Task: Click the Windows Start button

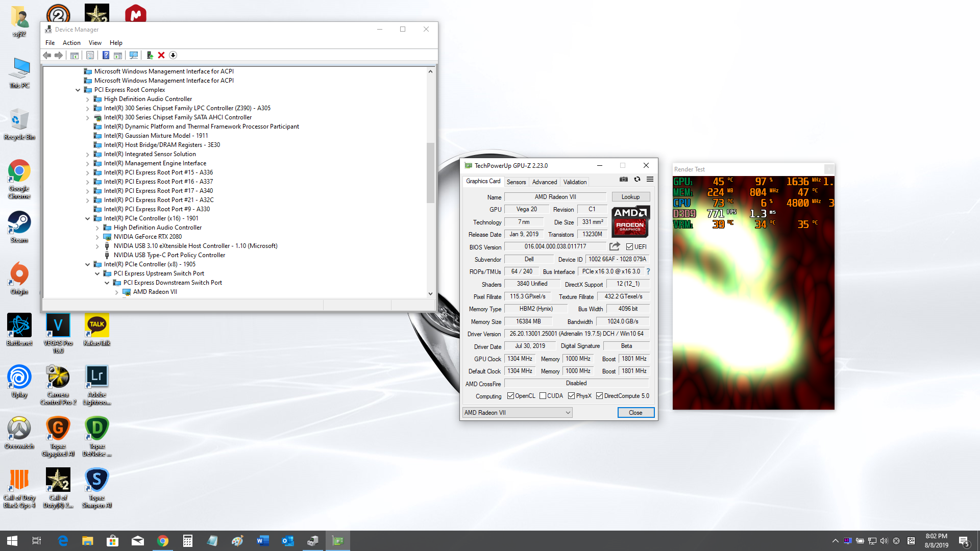Action: point(12,541)
